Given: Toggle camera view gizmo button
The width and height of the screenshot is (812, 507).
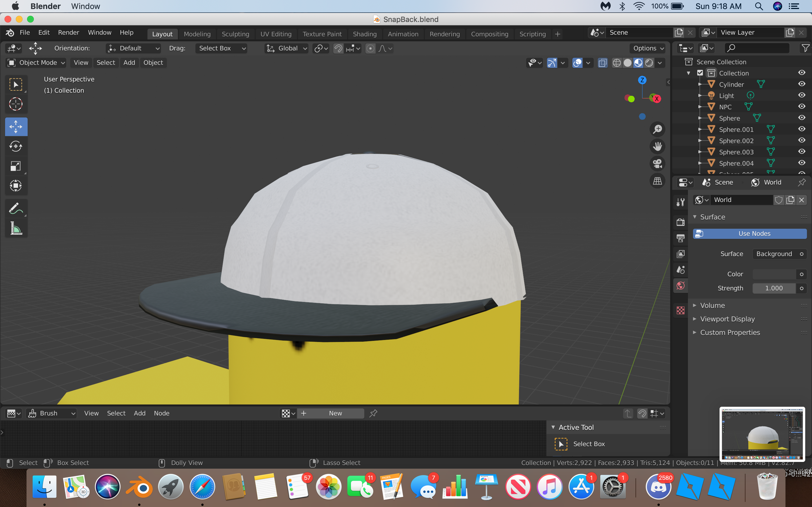Looking at the screenshot, I should click(657, 164).
